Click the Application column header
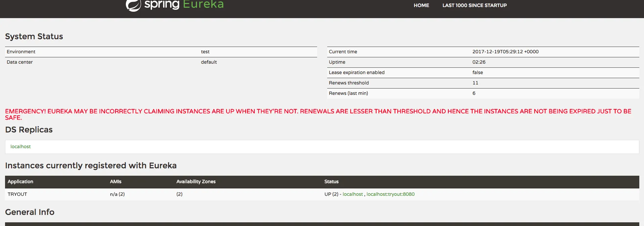 (x=20, y=181)
